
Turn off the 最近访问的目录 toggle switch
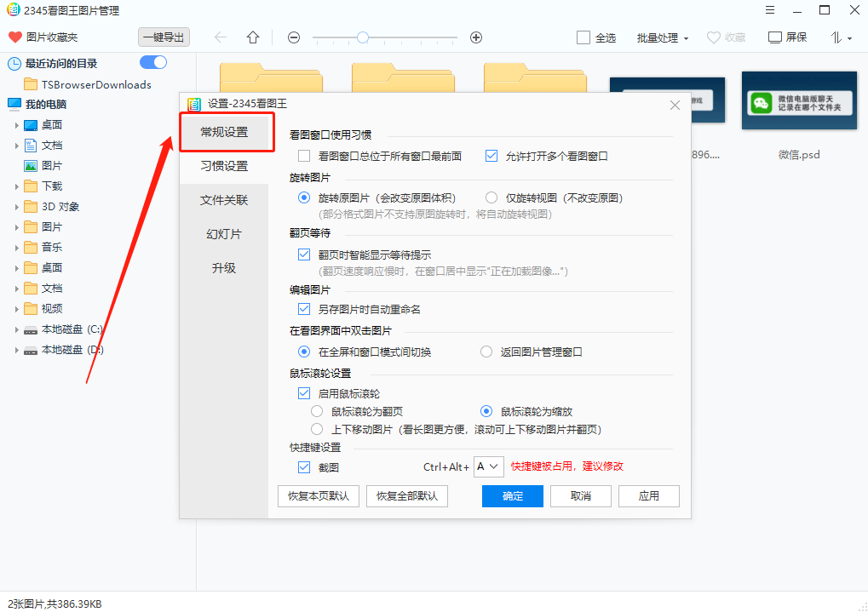[152, 61]
